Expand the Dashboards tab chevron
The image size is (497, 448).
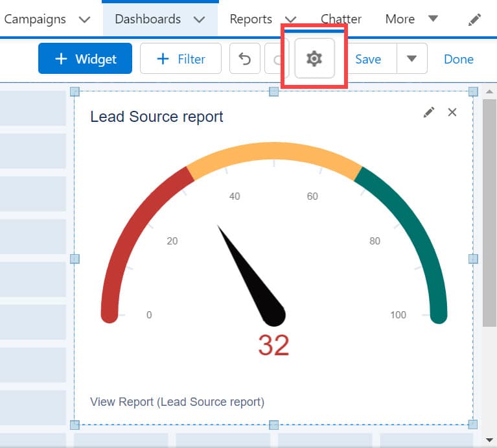200,19
